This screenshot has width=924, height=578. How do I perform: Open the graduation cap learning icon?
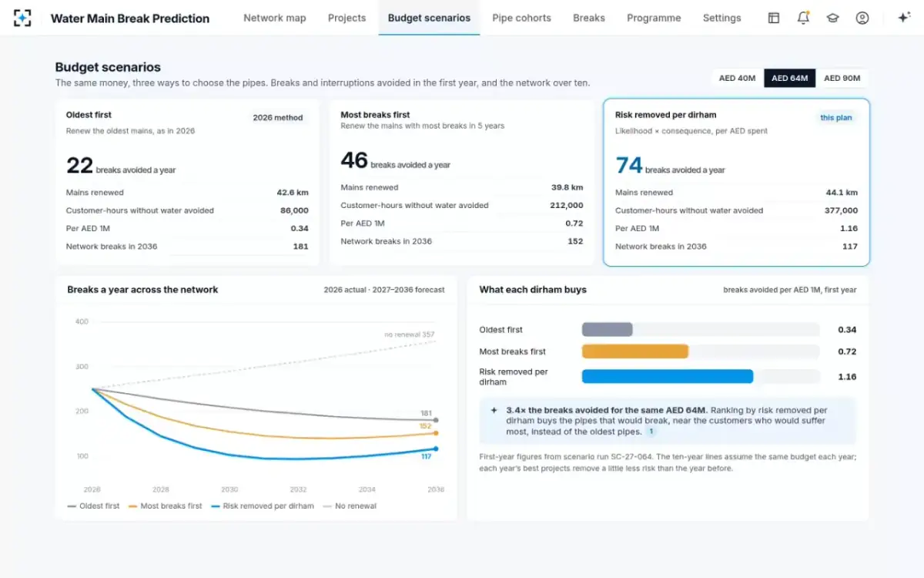[x=832, y=18]
